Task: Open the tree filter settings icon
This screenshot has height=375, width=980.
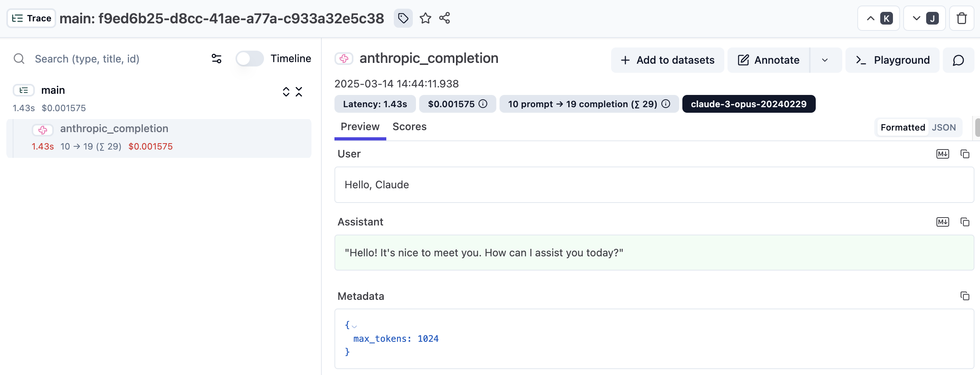Action: (217, 59)
